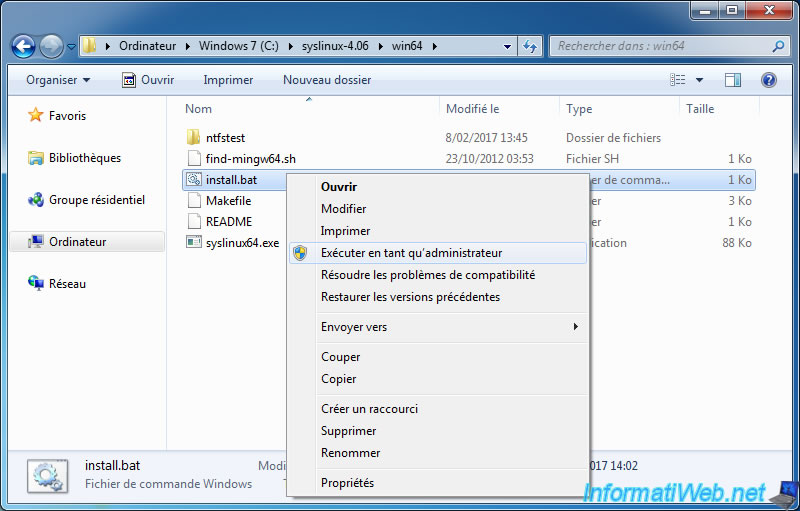Open help with question mark icon
The width and height of the screenshot is (800, 511).
(769, 80)
